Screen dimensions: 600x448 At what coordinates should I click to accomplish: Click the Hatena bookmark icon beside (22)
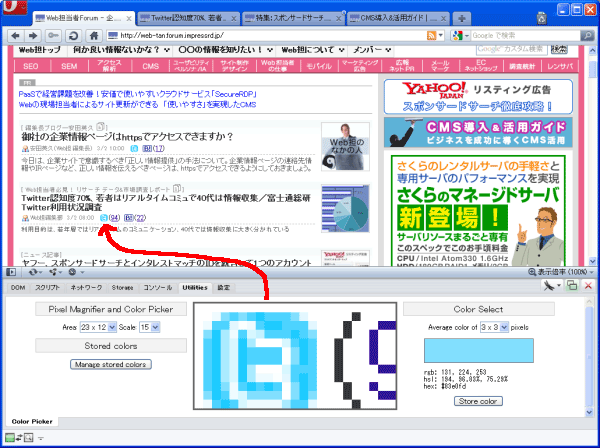tap(129, 218)
